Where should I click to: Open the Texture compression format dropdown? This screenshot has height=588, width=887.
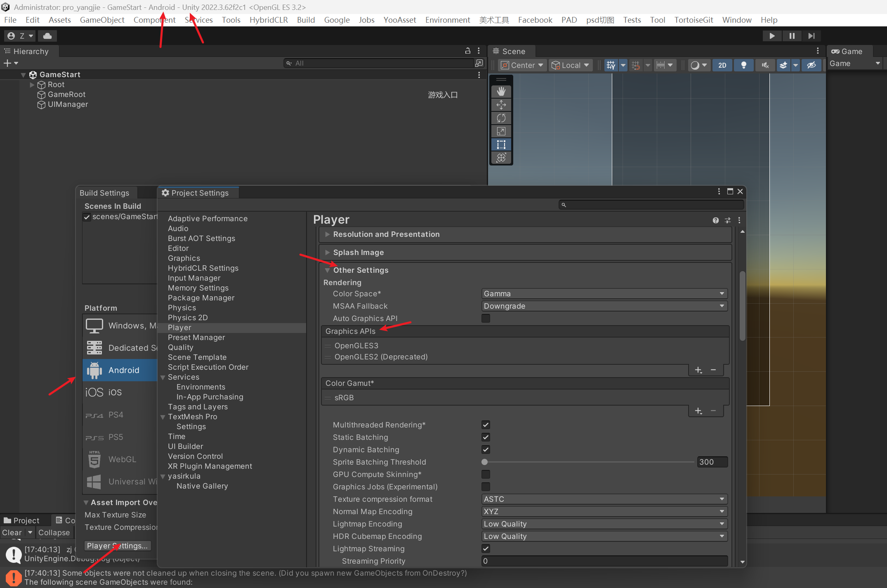[604, 499]
